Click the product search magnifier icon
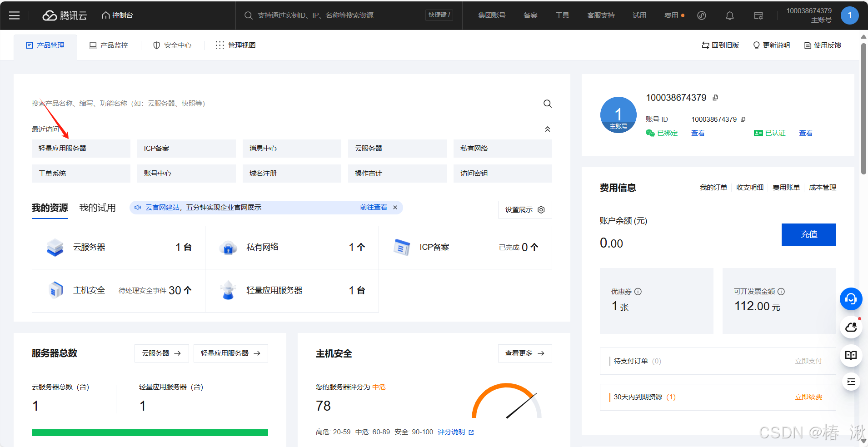Image resolution: width=868 pixels, height=447 pixels. click(548, 104)
